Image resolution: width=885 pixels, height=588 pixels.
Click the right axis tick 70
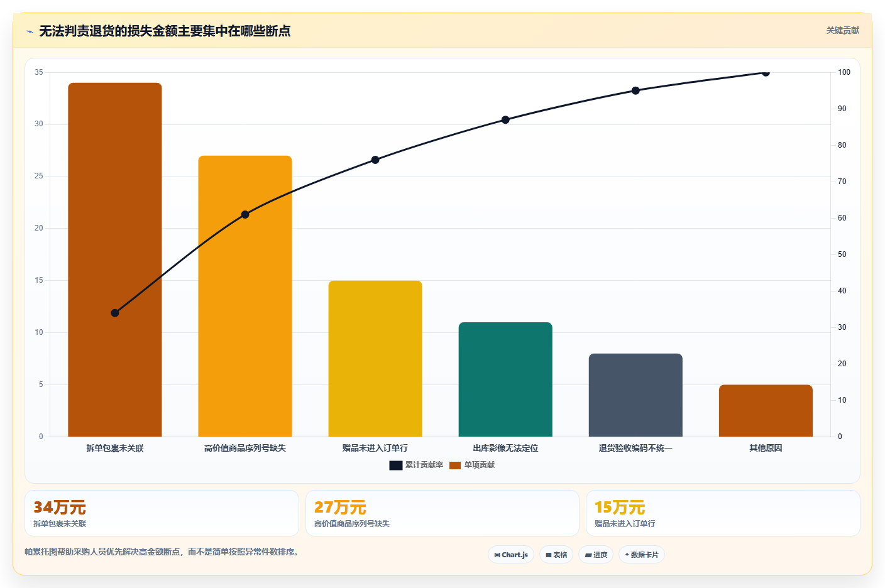(x=842, y=182)
